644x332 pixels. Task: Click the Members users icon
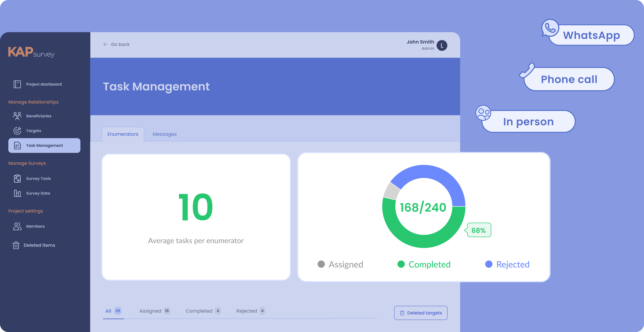(x=17, y=226)
